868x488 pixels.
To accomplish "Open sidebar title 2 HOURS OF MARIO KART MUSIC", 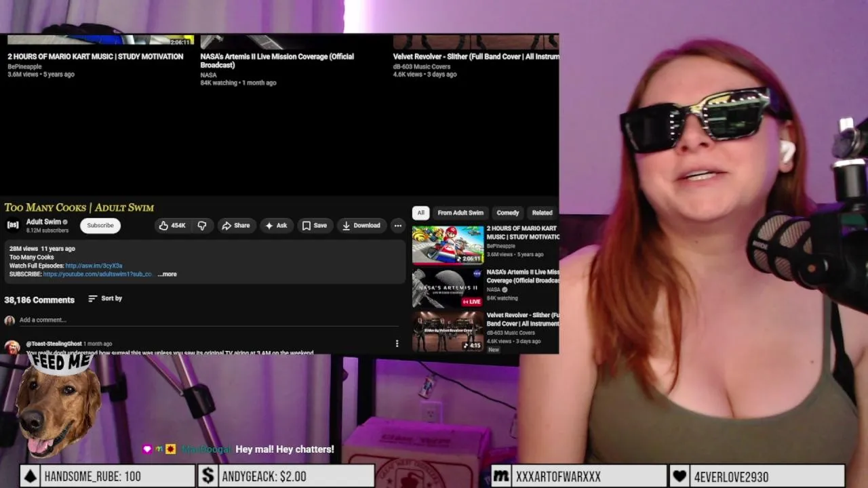I will (x=523, y=232).
